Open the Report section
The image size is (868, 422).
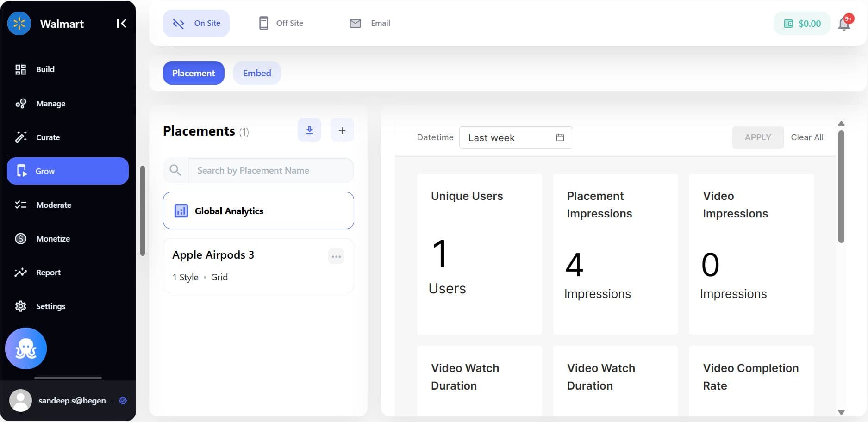point(68,273)
